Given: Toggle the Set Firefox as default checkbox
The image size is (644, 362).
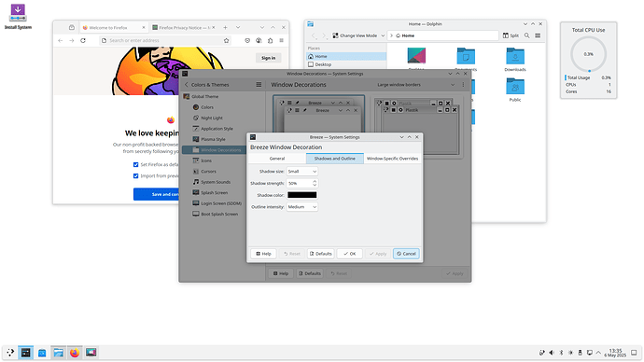Looking at the screenshot, I should (x=135, y=164).
